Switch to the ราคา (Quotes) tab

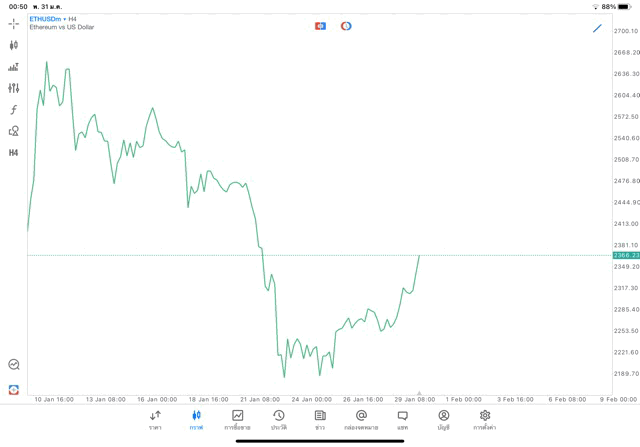[155, 420]
